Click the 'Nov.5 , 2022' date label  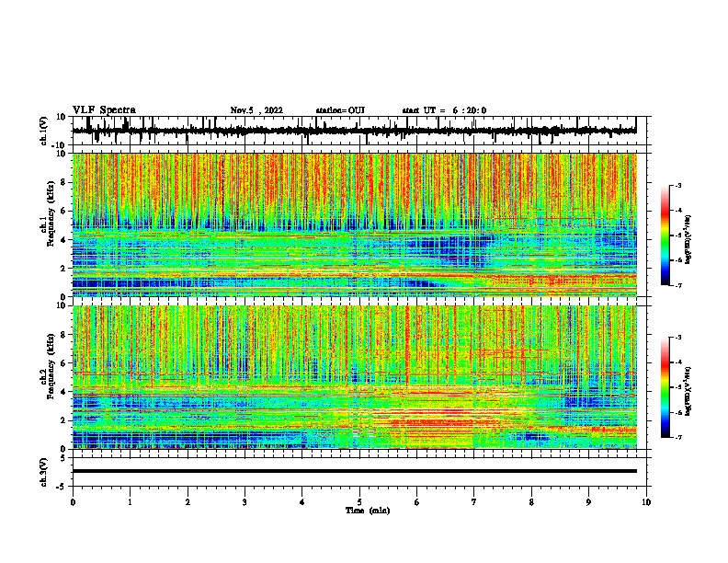256,110
